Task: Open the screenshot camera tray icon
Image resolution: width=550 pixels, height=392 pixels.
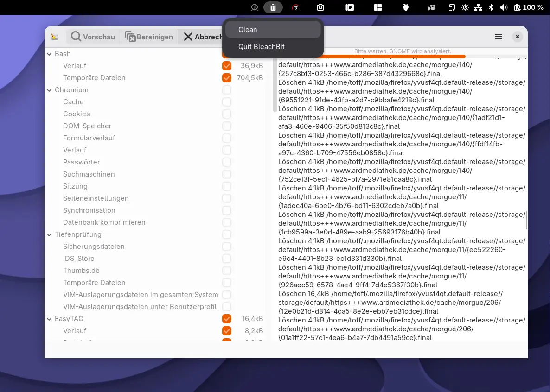Action: pos(320,7)
